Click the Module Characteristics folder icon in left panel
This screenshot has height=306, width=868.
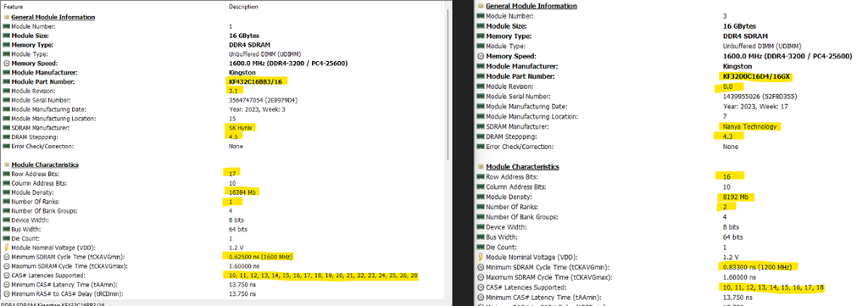(x=7, y=165)
